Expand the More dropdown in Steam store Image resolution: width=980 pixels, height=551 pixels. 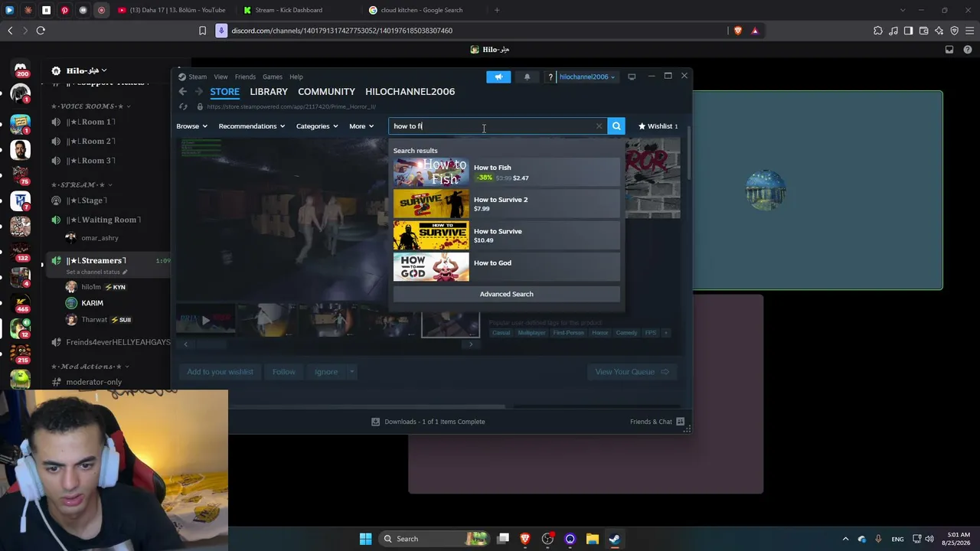click(361, 126)
